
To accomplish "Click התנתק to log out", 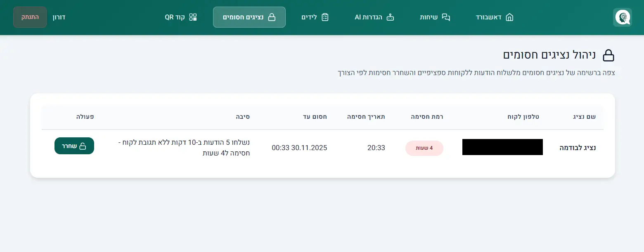I will pos(30,17).
